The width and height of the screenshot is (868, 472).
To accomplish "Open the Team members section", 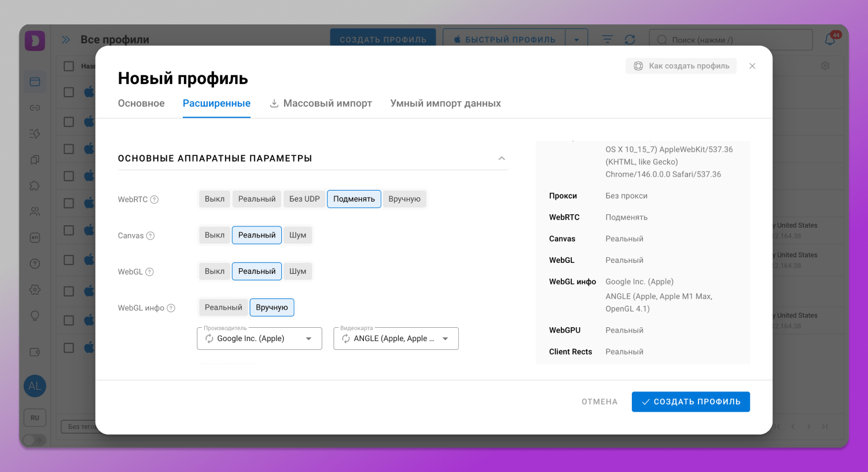I will [x=35, y=211].
